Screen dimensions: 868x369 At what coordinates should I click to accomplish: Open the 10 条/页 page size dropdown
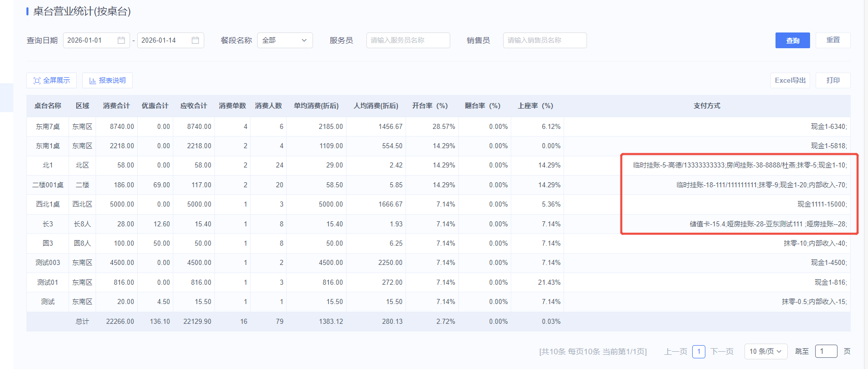765,351
